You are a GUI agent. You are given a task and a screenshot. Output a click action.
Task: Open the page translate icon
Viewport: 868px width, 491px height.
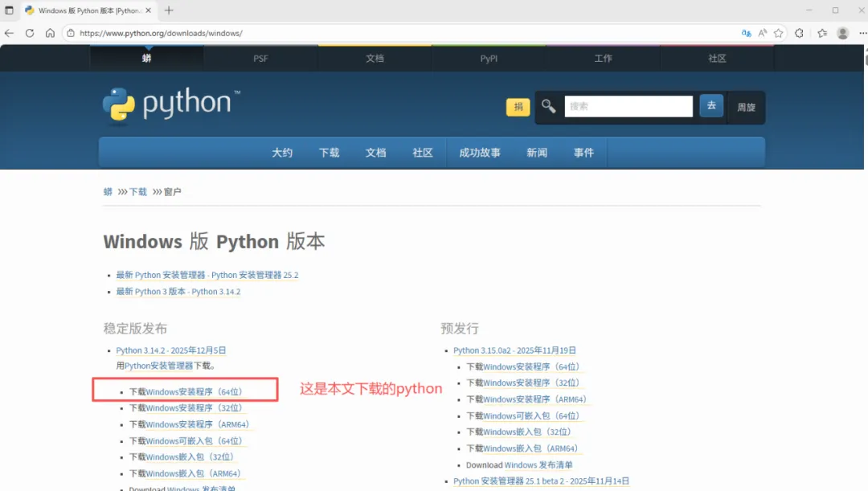[746, 33]
